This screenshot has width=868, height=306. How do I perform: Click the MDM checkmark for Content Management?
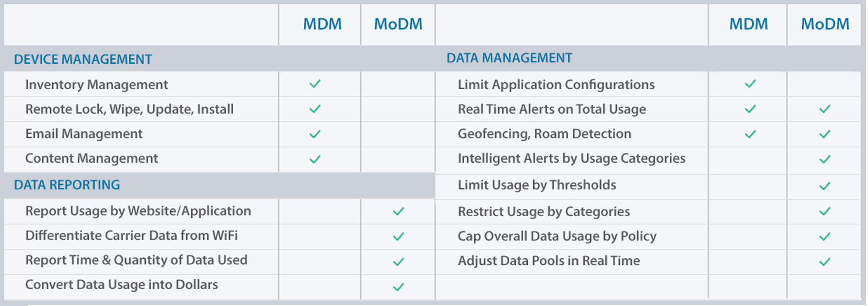[315, 159]
